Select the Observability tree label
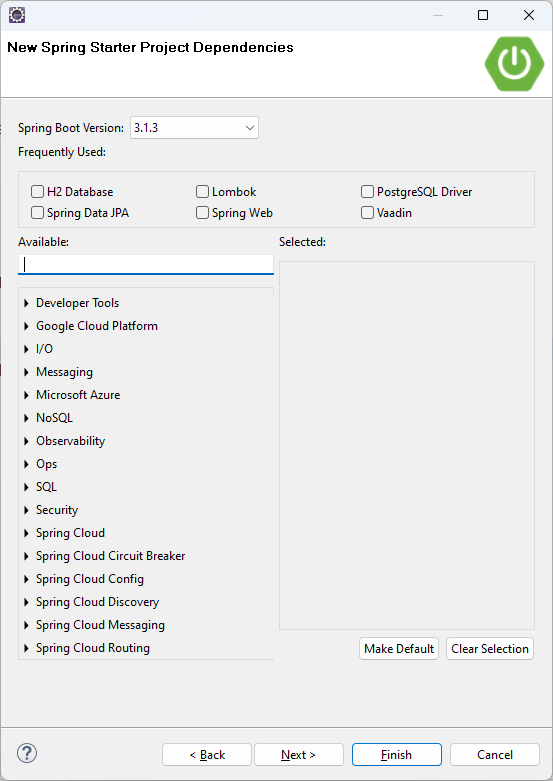This screenshot has height=781, width=553. pos(71,441)
